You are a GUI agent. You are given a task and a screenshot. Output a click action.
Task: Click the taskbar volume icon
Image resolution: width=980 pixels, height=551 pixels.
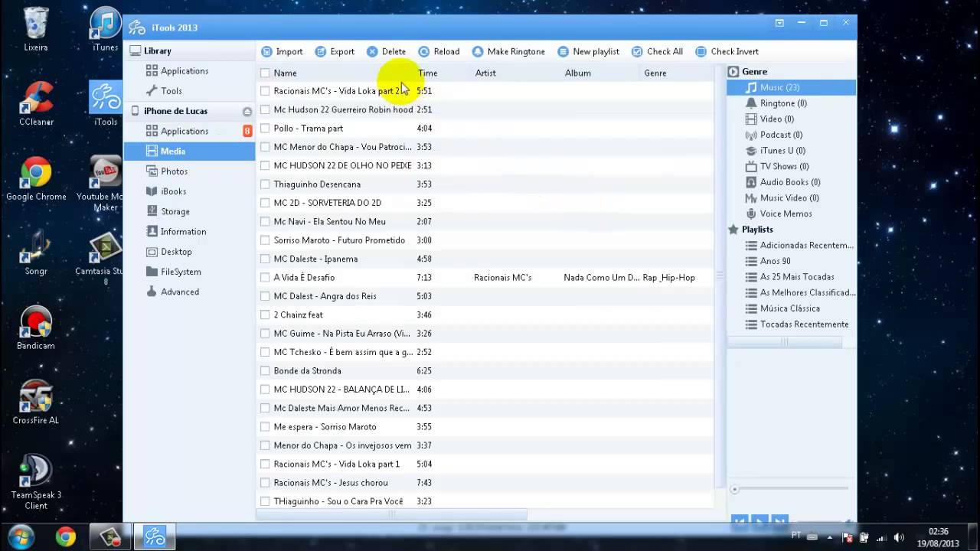[899, 537]
